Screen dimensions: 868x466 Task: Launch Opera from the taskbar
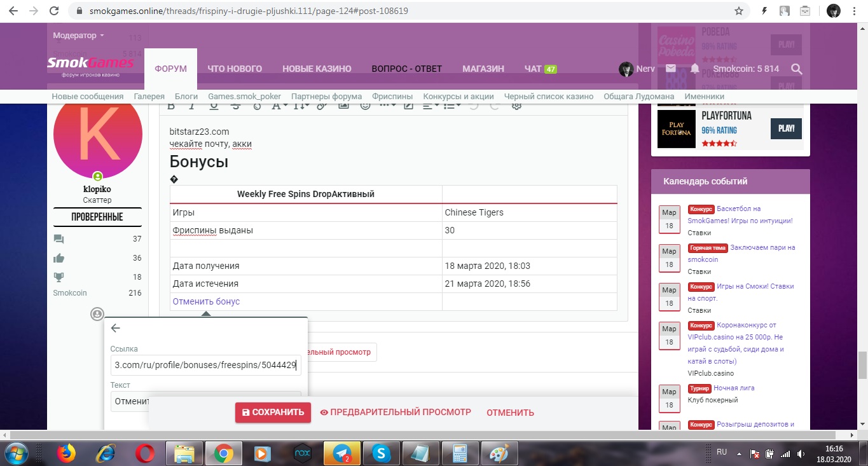click(x=144, y=453)
